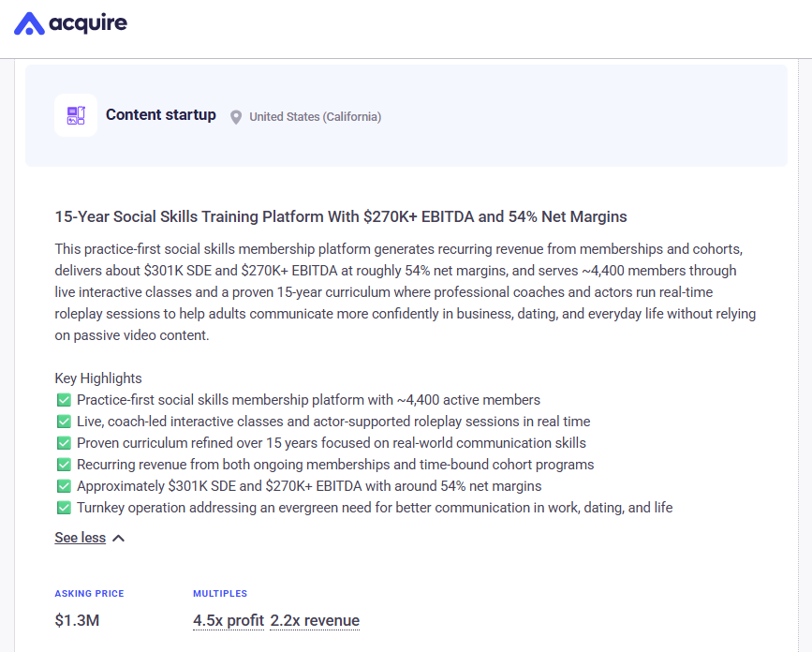Click the description paragraph starting This practice-first
812x652 pixels.
[406, 292]
